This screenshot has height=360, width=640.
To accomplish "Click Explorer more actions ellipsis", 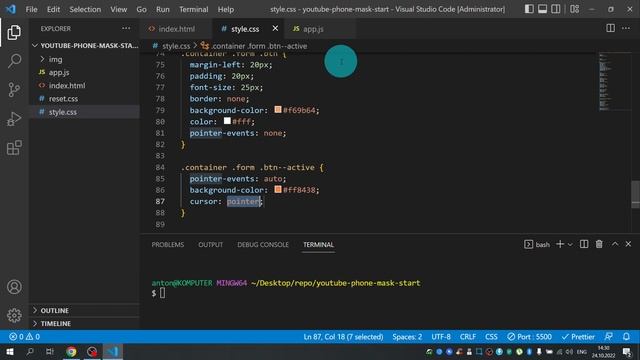I will click(126, 29).
